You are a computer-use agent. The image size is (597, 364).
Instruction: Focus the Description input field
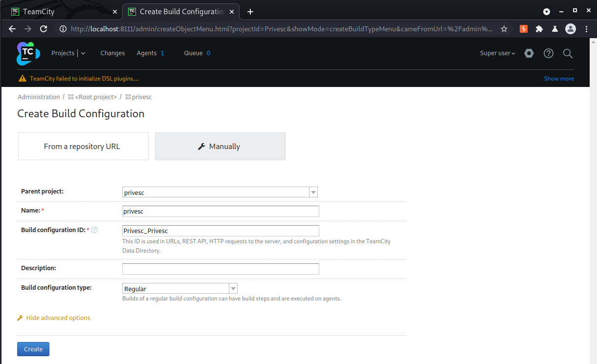click(221, 269)
